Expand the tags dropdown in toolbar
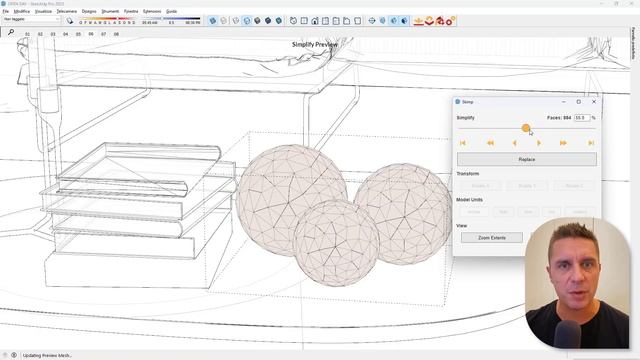Viewport: 640px width, 360px height. (31, 19)
